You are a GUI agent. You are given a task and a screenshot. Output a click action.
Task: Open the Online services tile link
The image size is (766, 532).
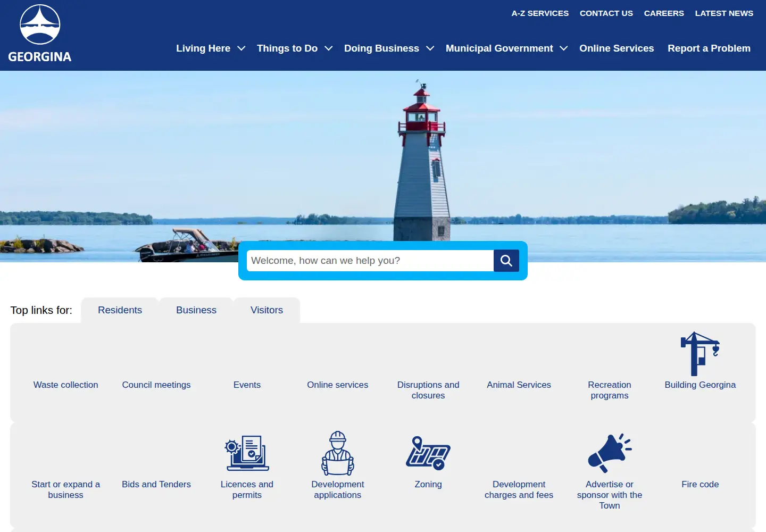(x=338, y=385)
